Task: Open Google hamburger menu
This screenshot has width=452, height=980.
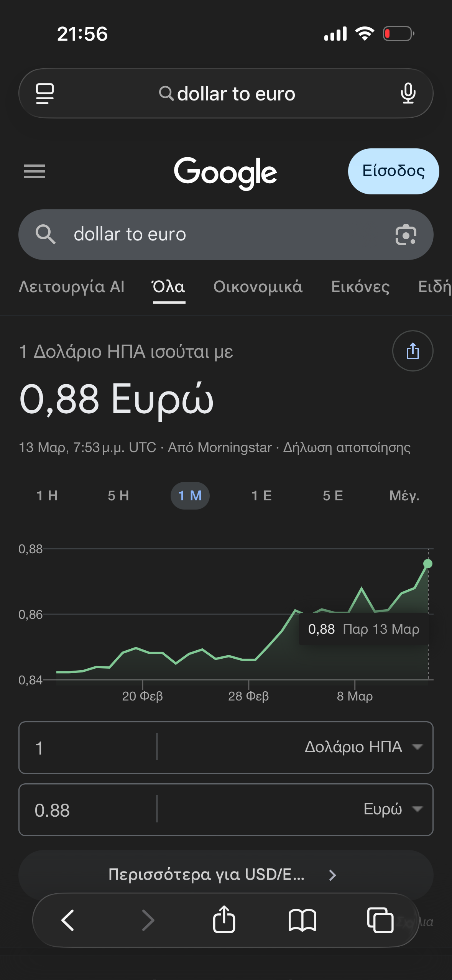Action: coord(35,171)
